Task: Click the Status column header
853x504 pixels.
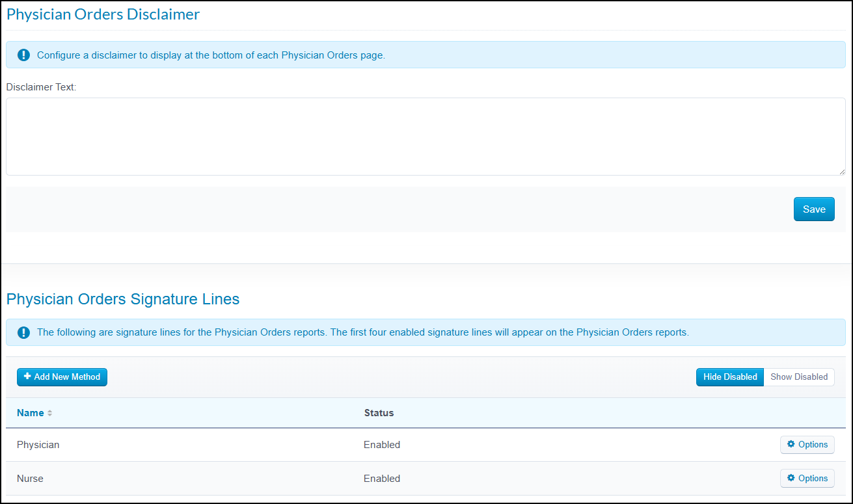Action: click(379, 413)
